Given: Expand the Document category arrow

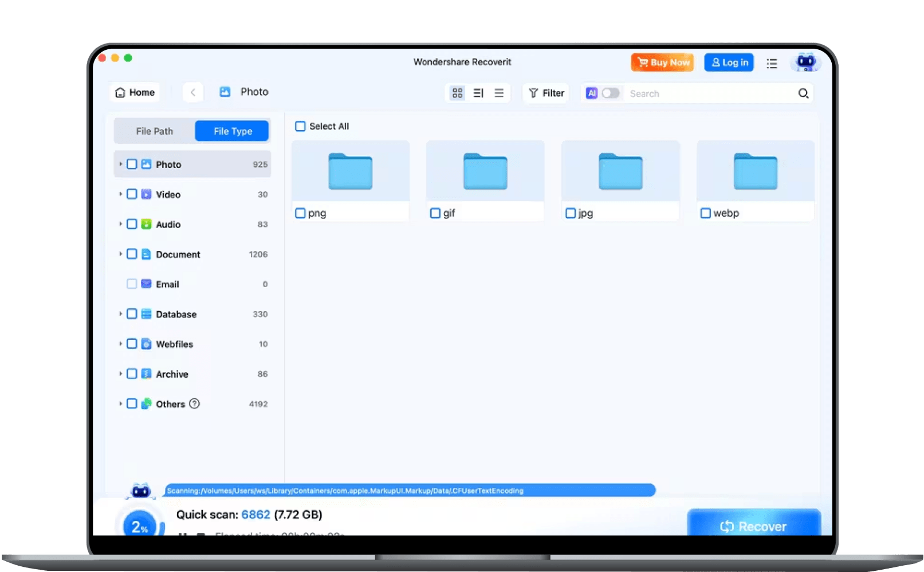Looking at the screenshot, I should pyautogui.click(x=120, y=254).
